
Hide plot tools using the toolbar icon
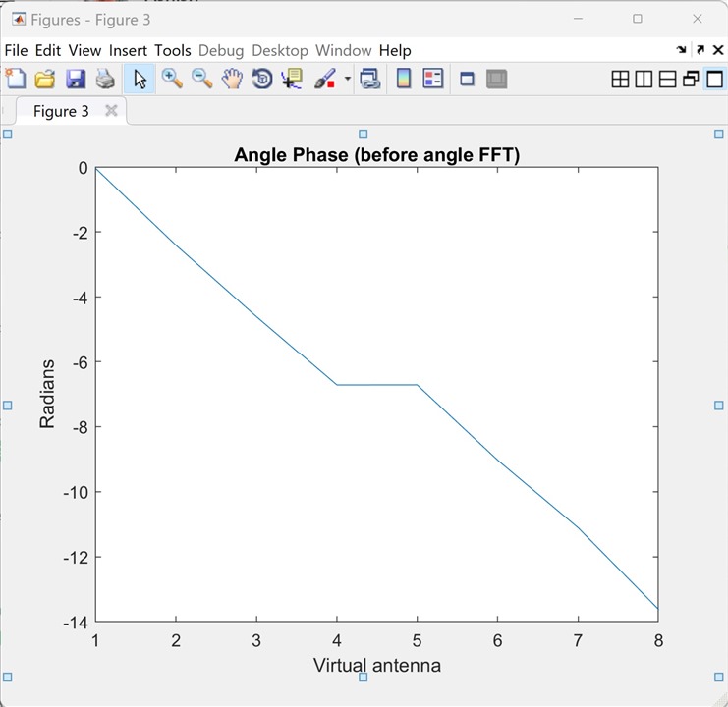[467, 79]
